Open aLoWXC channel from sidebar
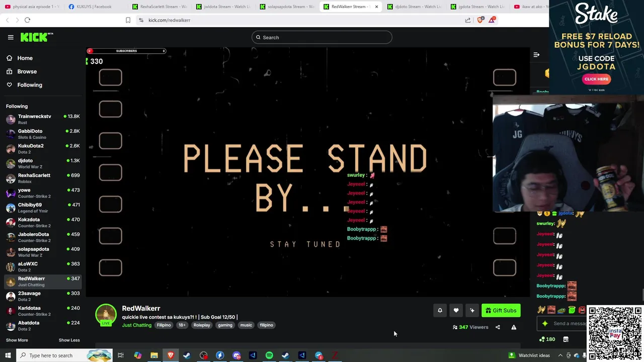This screenshot has width=644, height=362. pos(43,267)
